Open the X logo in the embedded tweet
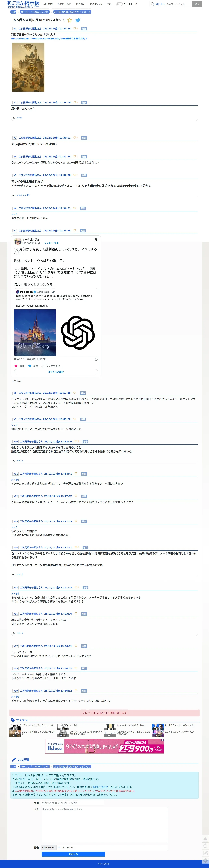The image size is (209, 868). 96,240
